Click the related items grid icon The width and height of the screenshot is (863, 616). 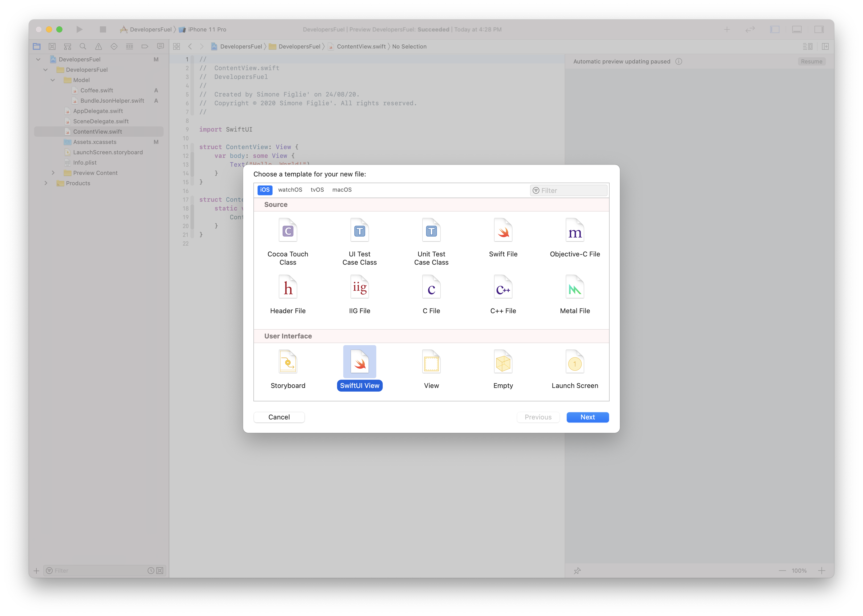tap(177, 46)
